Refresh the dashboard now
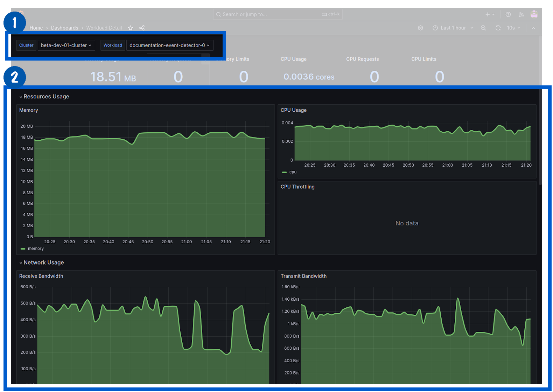This screenshot has width=553, height=392. click(x=498, y=28)
